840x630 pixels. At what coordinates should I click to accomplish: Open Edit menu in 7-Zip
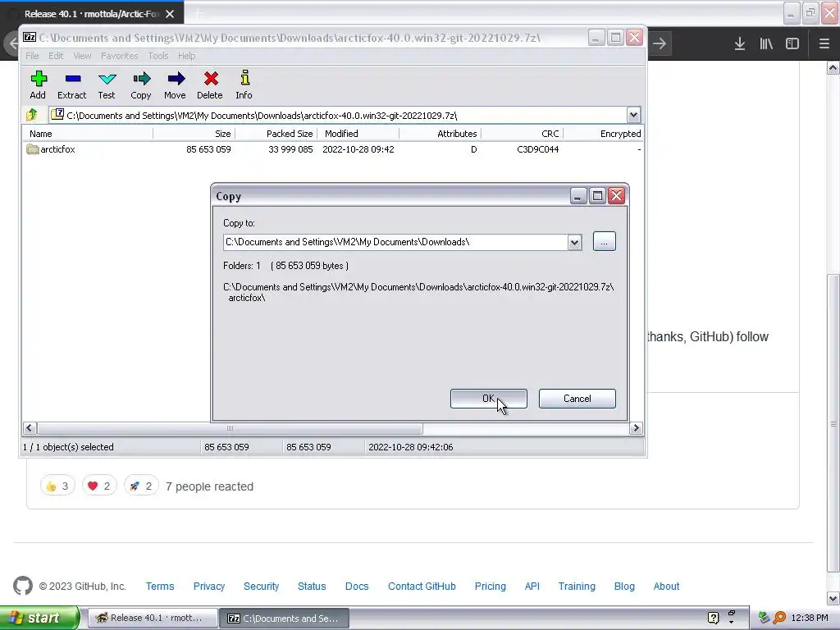coord(56,56)
